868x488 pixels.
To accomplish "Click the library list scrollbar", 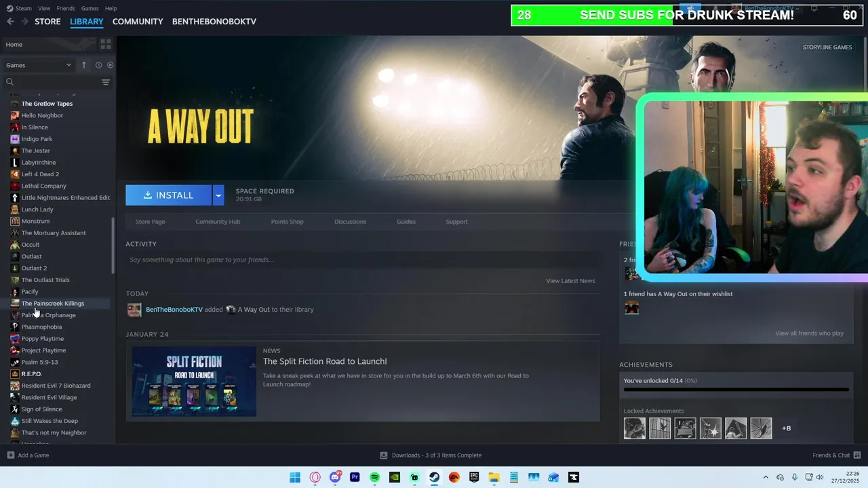I will click(x=113, y=244).
